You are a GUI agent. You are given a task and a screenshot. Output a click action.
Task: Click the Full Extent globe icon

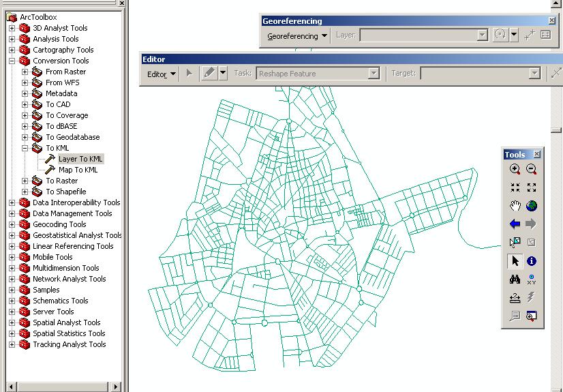pos(532,206)
